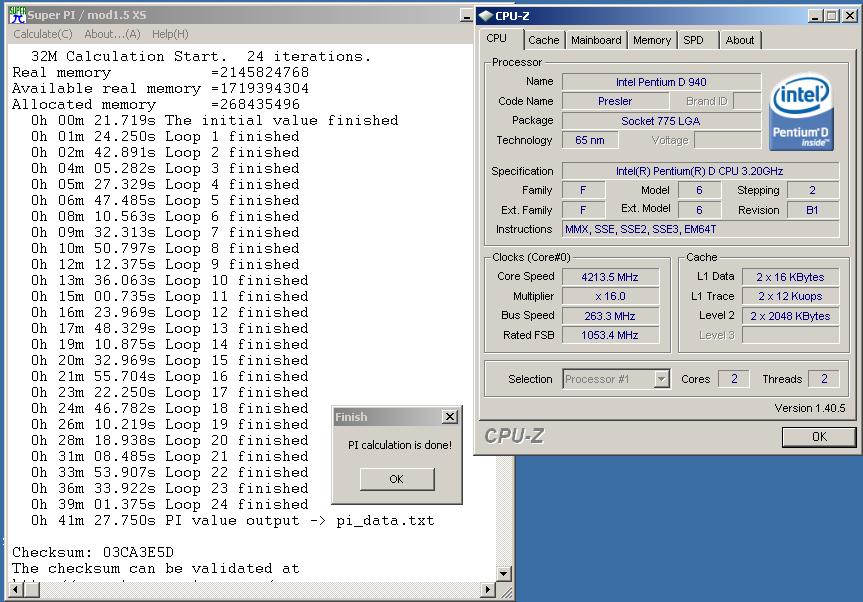Click the 'Allocated memory =268435496' line
863x602 pixels.
156,105
